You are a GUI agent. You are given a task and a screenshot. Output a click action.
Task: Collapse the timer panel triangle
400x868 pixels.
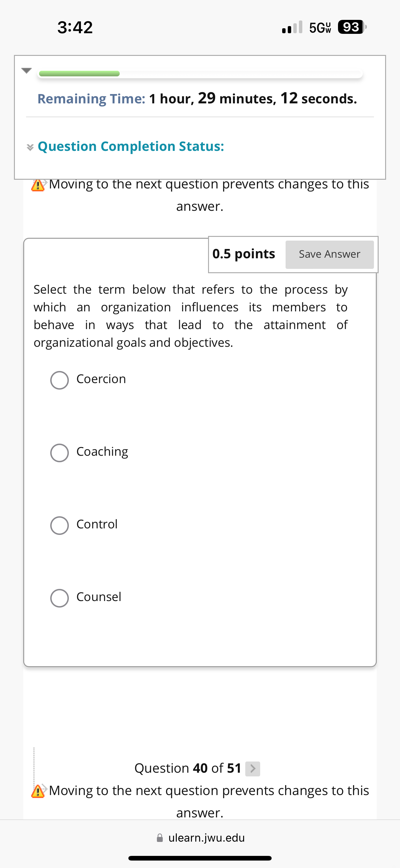pyautogui.click(x=26, y=70)
